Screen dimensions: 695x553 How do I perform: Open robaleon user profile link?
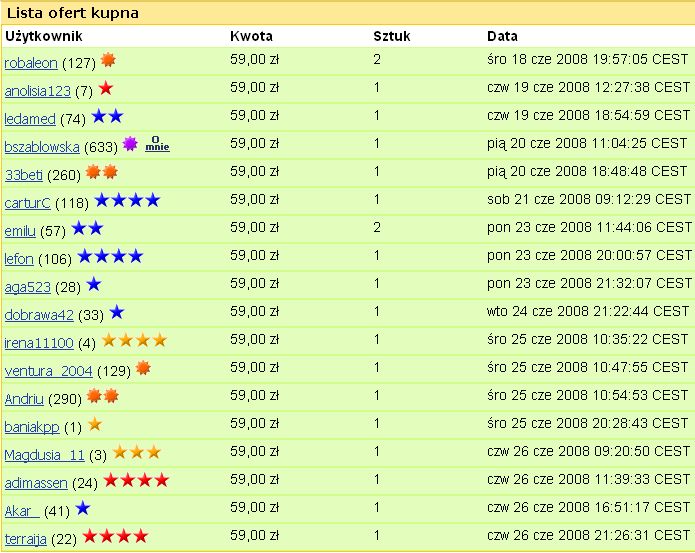[31, 63]
